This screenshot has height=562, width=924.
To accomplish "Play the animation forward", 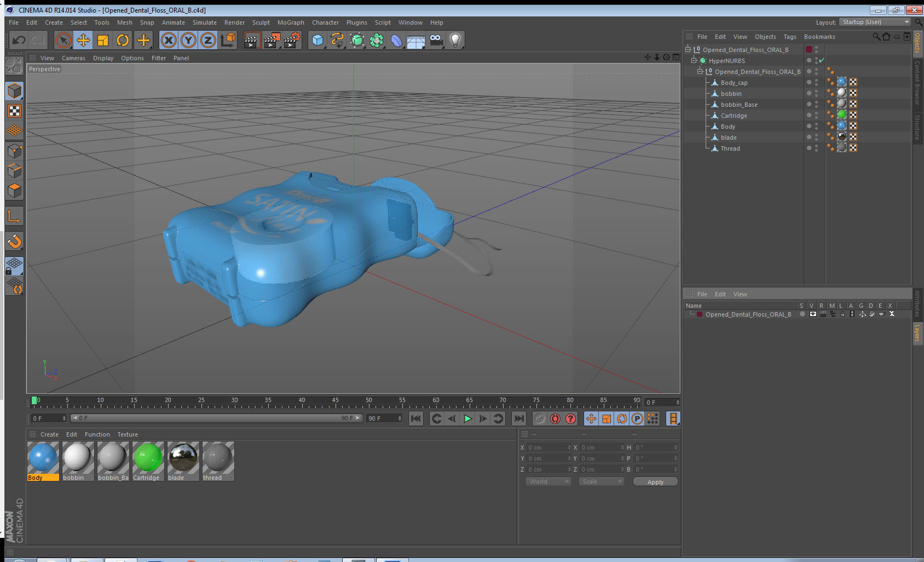I will click(x=467, y=418).
